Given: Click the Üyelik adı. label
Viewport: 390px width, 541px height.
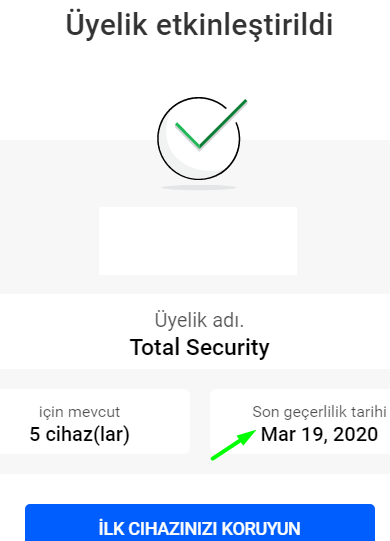Looking at the screenshot, I should coord(199,320).
